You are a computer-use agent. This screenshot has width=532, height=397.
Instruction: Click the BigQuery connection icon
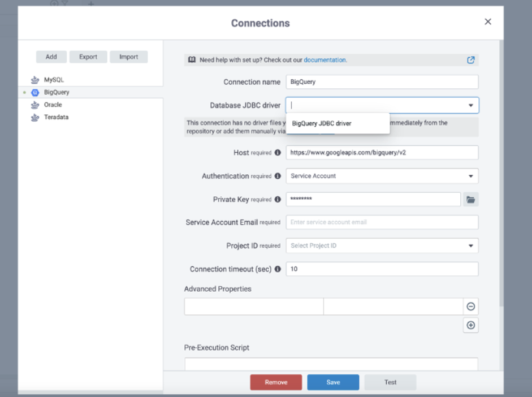pyautogui.click(x=35, y=92)
